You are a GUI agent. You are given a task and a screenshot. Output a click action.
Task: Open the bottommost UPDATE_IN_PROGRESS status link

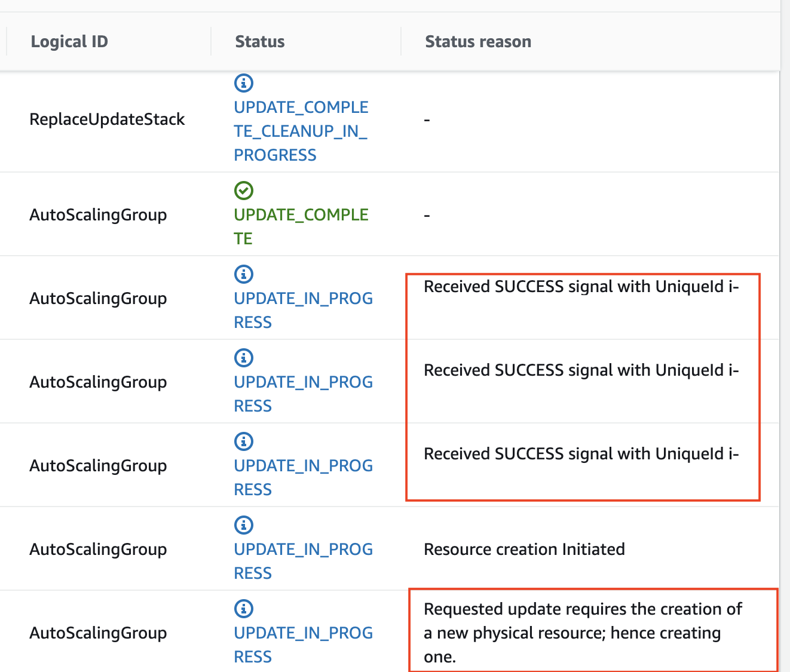pos(303,645)
